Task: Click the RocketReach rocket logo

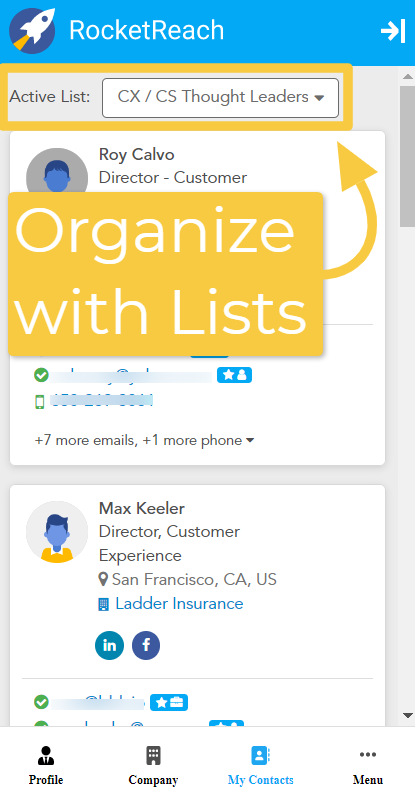Action: click(32, 31)
